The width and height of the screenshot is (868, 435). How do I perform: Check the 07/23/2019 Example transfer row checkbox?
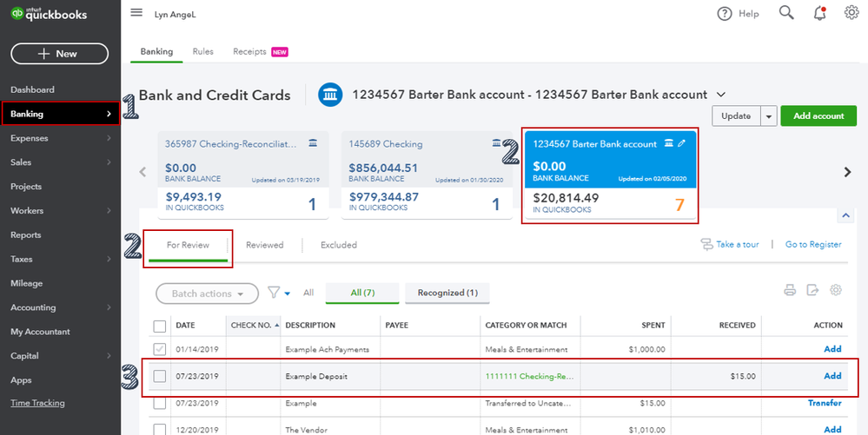159,404
